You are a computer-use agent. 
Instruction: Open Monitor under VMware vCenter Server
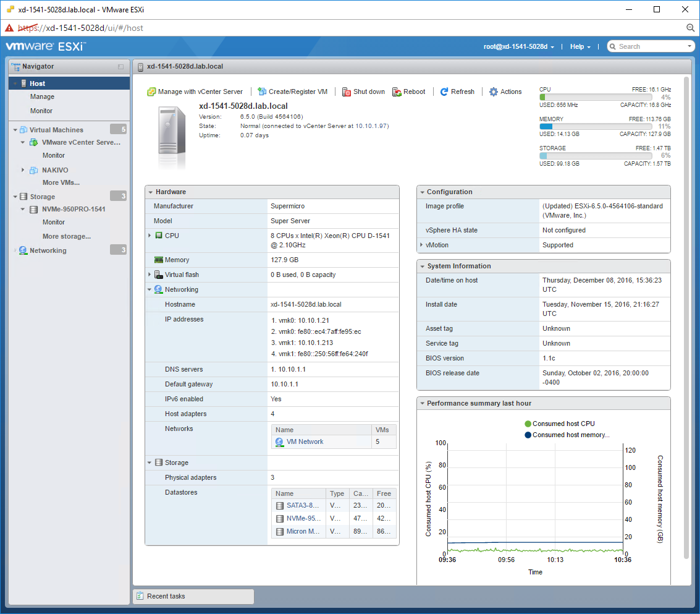[54, 156]
